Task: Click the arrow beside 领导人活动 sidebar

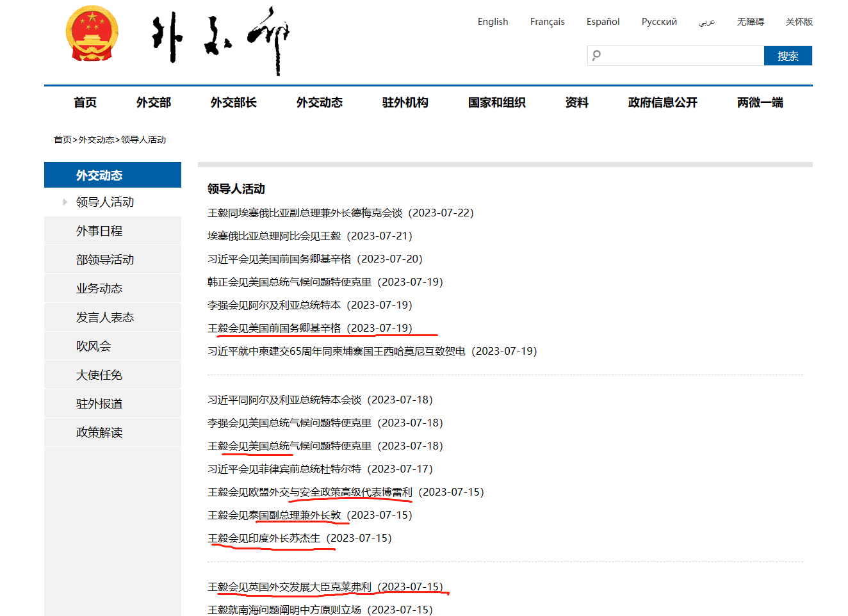Action: [65, 202]
